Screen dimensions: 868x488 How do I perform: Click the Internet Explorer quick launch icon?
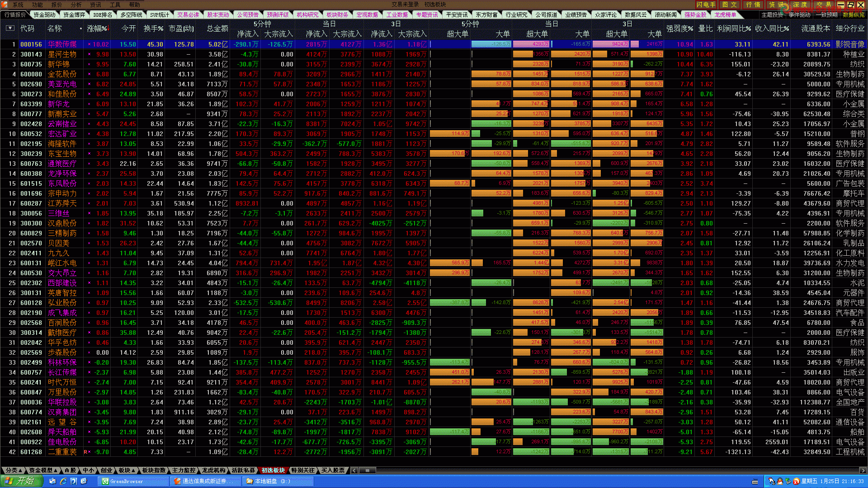click(x=63, y=481)
